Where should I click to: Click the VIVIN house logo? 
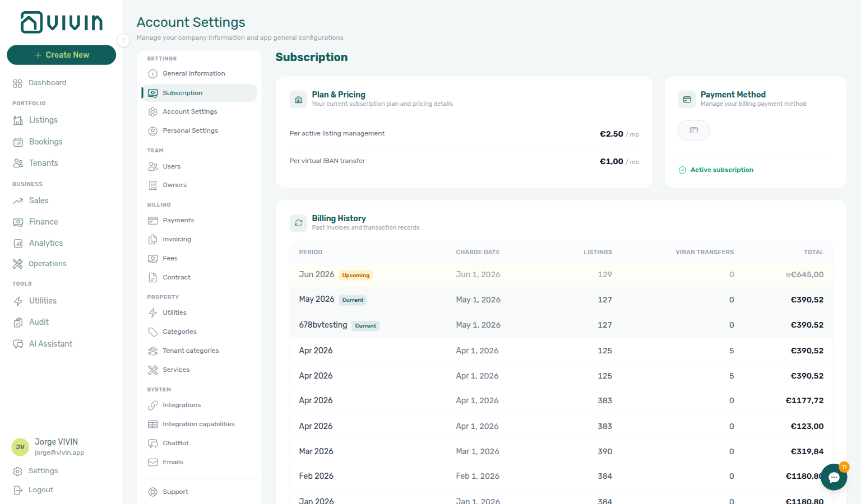(61, 22)
